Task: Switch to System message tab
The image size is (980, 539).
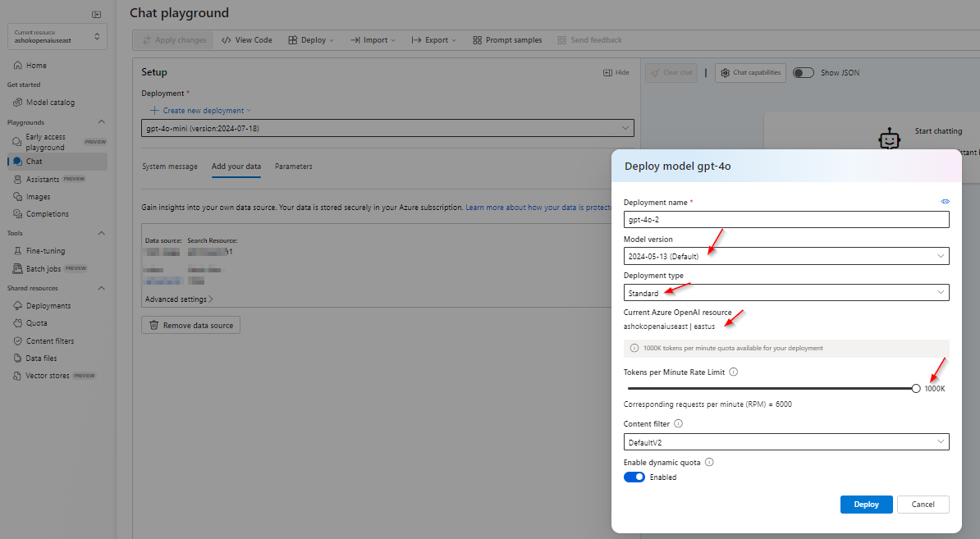Action: tap(169, 167)
